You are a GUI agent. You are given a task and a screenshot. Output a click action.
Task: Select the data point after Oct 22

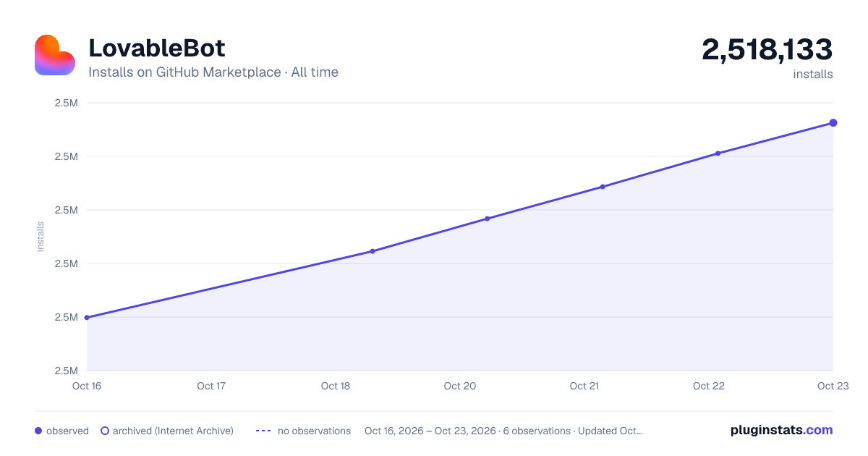718,153
